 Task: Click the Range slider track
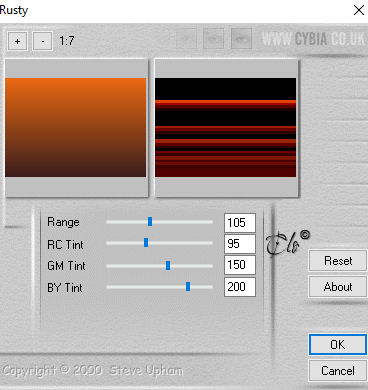tap(159, 222)
